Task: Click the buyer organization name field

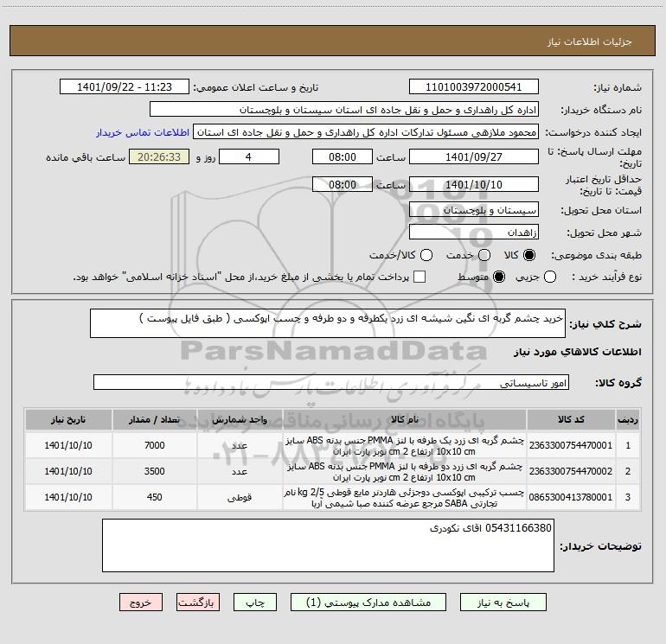Action: [344, 109]
